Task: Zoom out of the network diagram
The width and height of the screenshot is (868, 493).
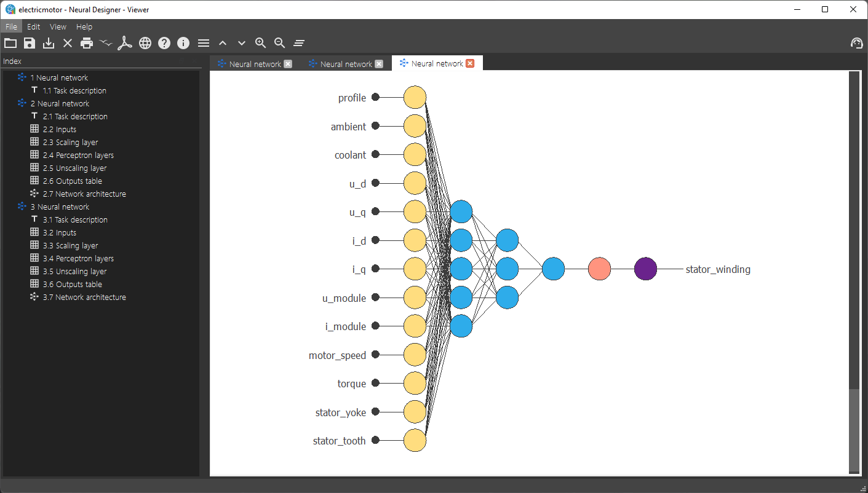Action: (279, 42)
